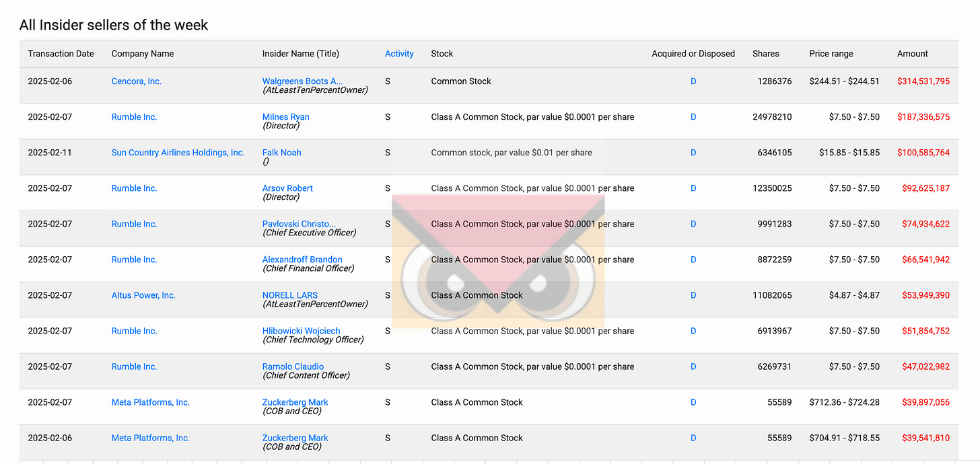Click the Activity column header link
The image size is (980, 464).
coord(399,54)
